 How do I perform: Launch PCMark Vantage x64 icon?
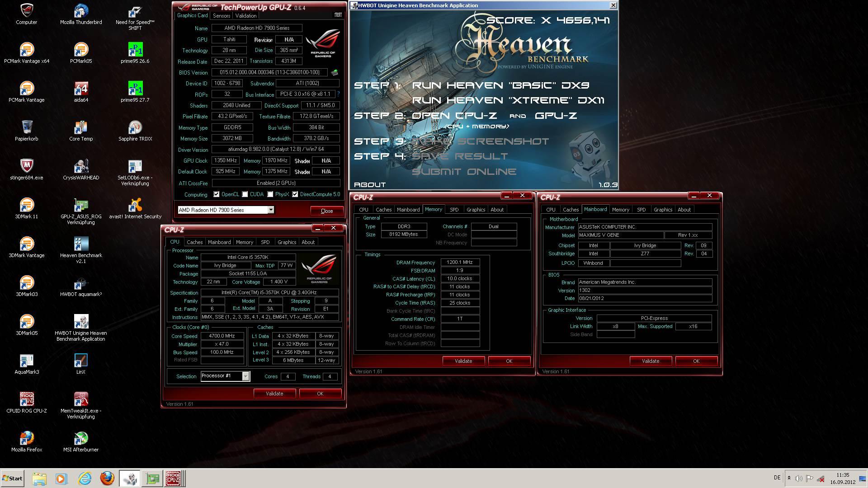tap(27, 53)
